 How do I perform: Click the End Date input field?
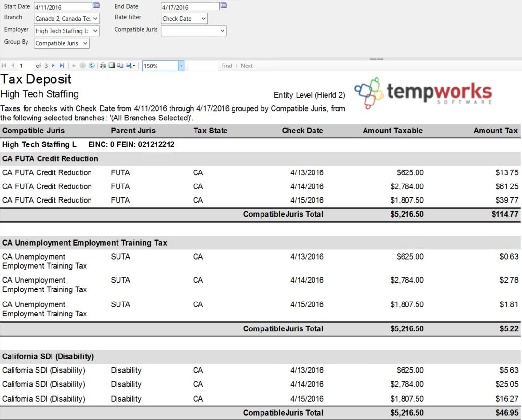[190, 7]
